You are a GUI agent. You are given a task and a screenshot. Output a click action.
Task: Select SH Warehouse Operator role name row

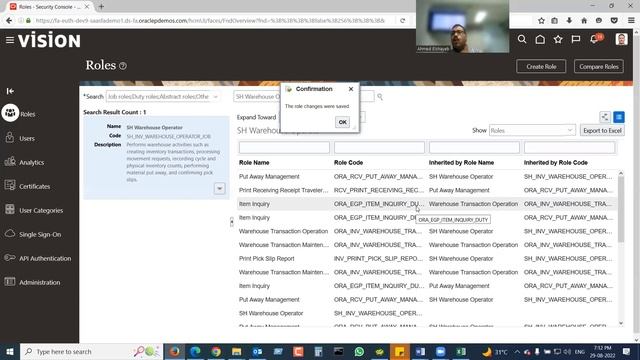click(x=426, y=313)
